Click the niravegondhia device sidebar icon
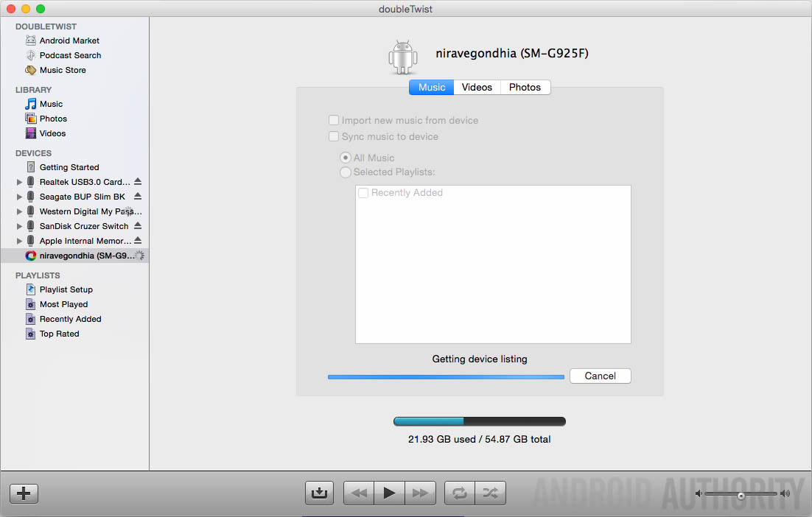Viewport: 812px width, 517px height. (30, 256)
